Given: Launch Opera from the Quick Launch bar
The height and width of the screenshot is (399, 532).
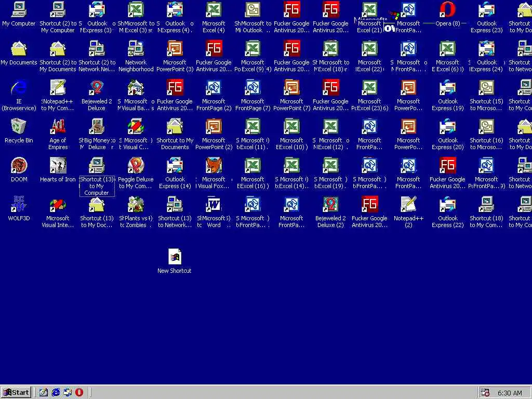Looking at the screenshot, I should (79, 393).
